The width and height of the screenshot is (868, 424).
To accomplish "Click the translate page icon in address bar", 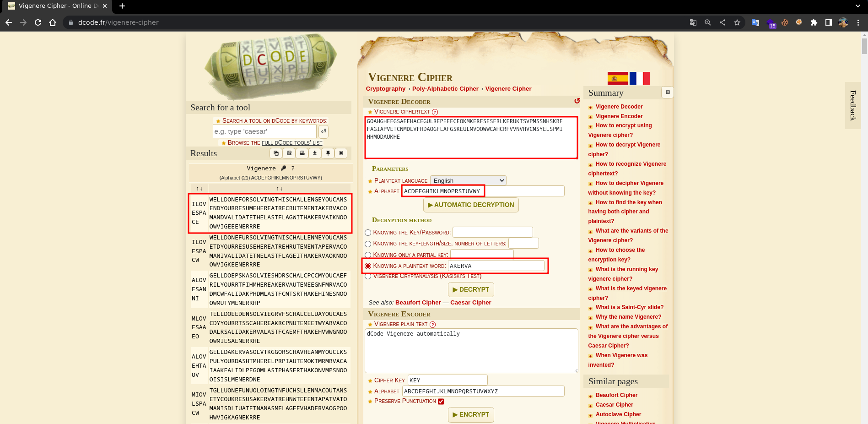I will [x=693, y=22].
